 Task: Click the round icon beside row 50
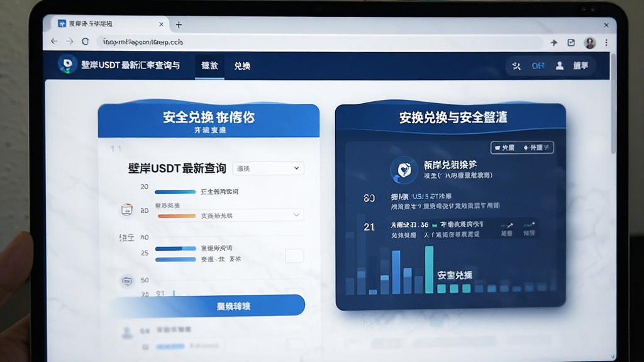(x=127, y=281)
